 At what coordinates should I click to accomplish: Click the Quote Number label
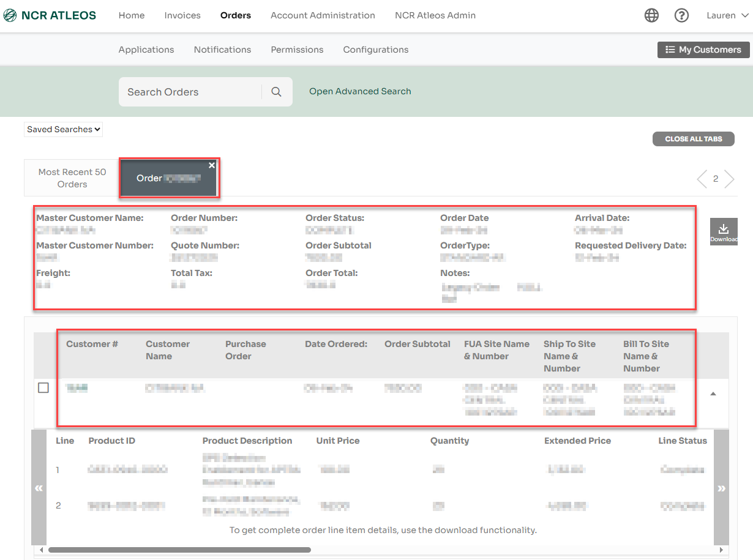(205, 245)
